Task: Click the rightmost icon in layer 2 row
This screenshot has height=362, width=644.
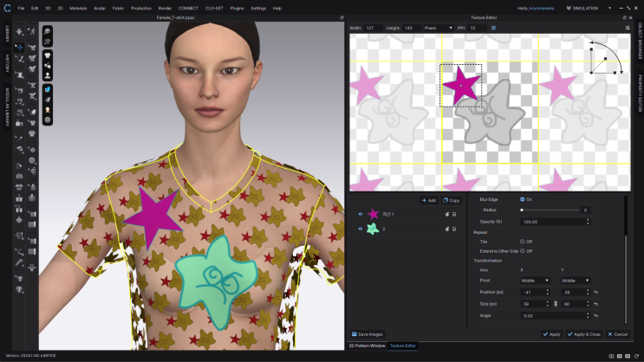Action: coord(454,229)
